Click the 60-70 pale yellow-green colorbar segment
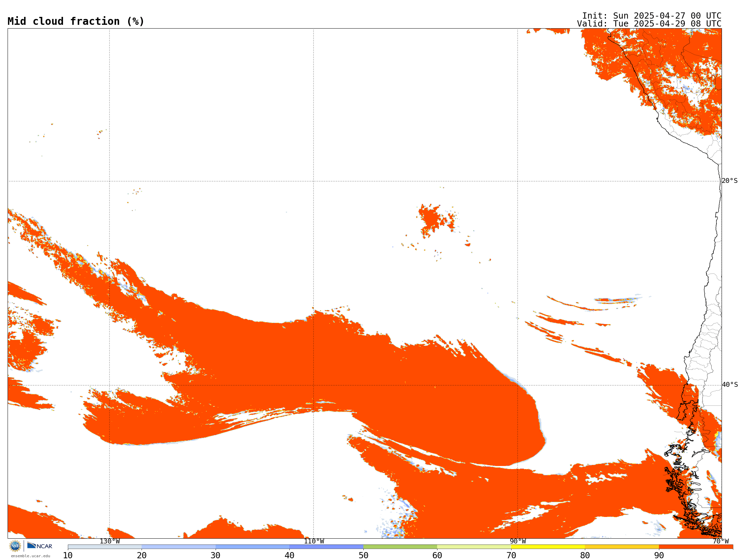Image resolution: width=744 pixels, height=560 pixels. pos(474,547)
